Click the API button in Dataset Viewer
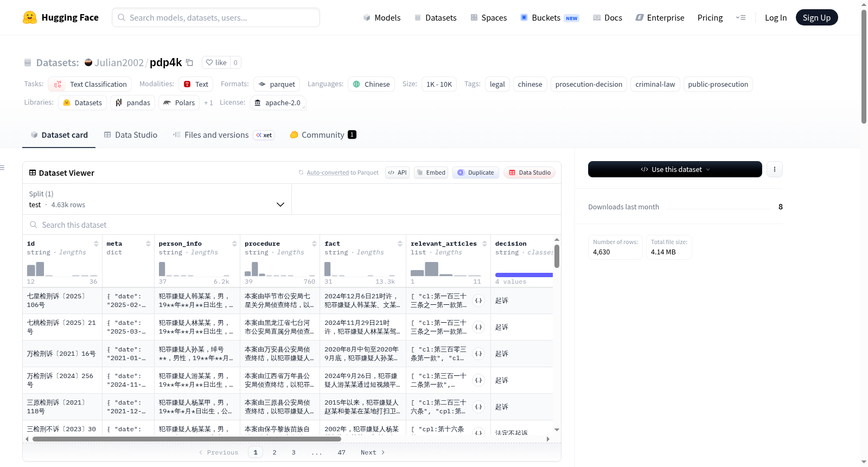 (397, 172)
